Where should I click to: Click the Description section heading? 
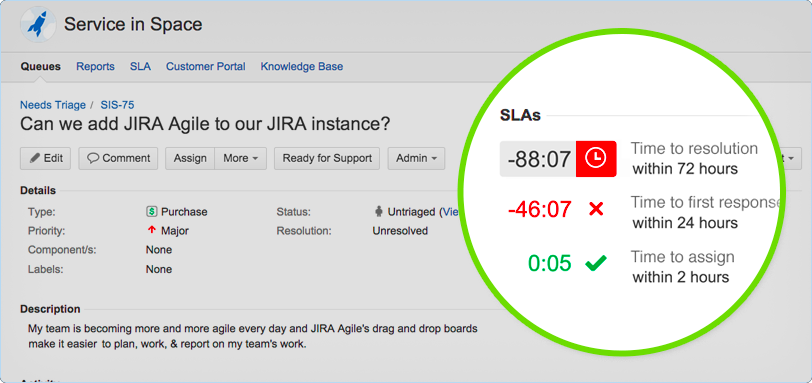pyautogui.click(x=50, y=309)
